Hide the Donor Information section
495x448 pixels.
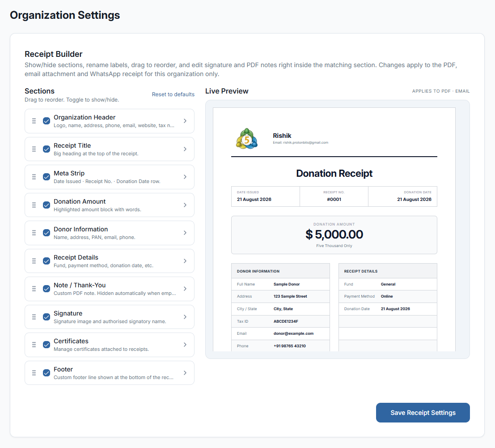47,233
